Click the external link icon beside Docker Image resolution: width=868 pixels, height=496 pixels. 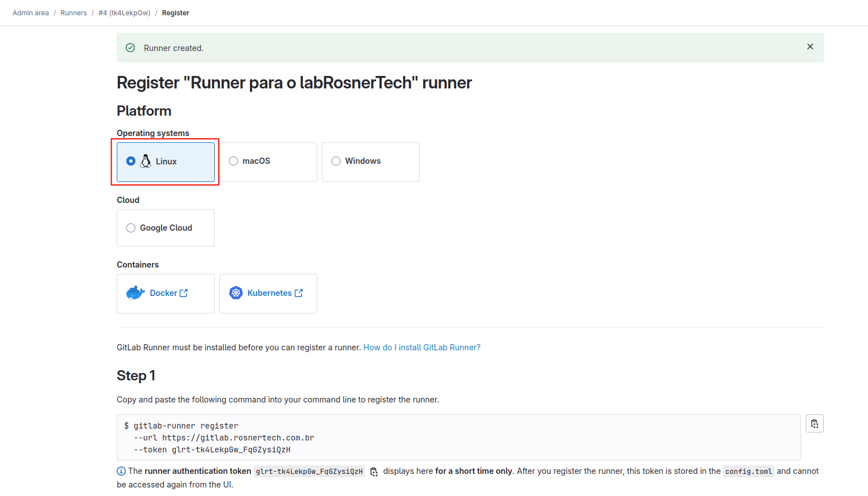pos(184,293)
